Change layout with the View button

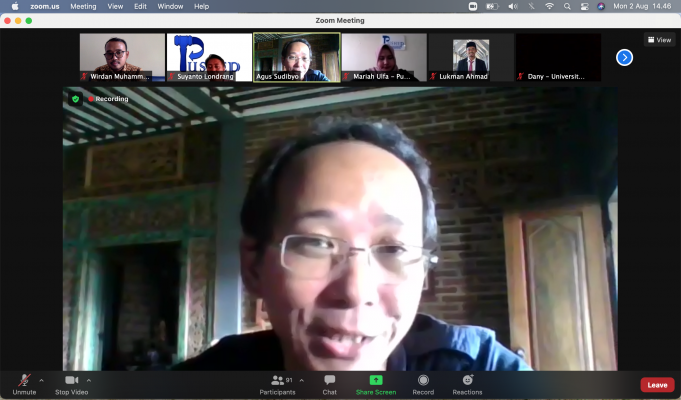coord(659,40)
